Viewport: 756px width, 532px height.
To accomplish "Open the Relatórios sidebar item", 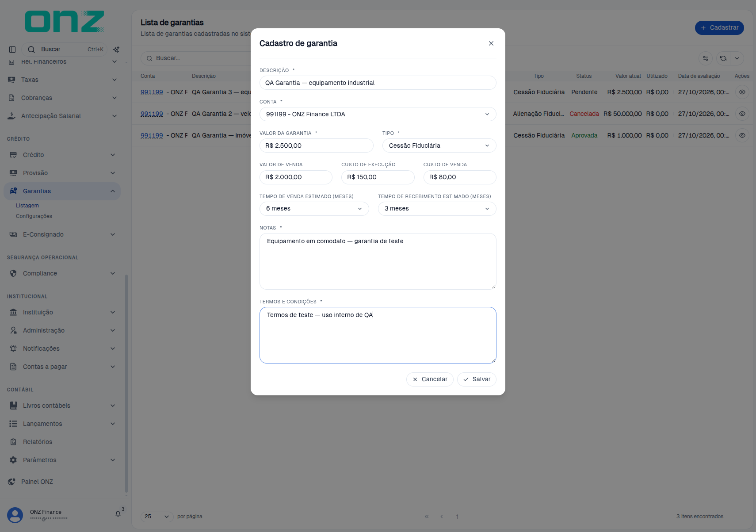I will pos(62,442).
